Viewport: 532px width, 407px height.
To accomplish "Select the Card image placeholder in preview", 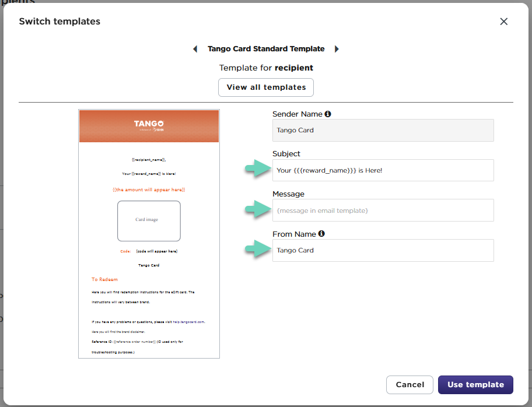I will point(149,220).
